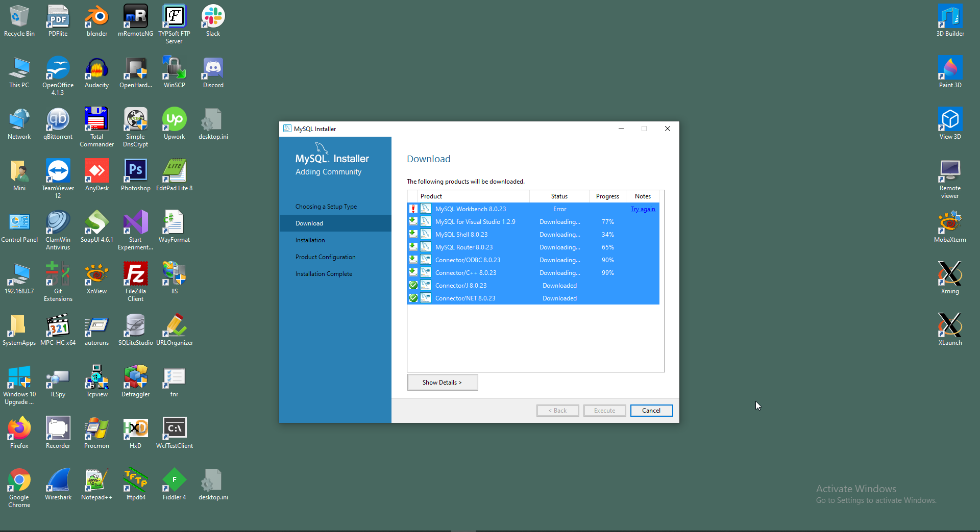980x532 pixels.
Task: Click the TeamViewer 12 shortcut
Action: 58,179
